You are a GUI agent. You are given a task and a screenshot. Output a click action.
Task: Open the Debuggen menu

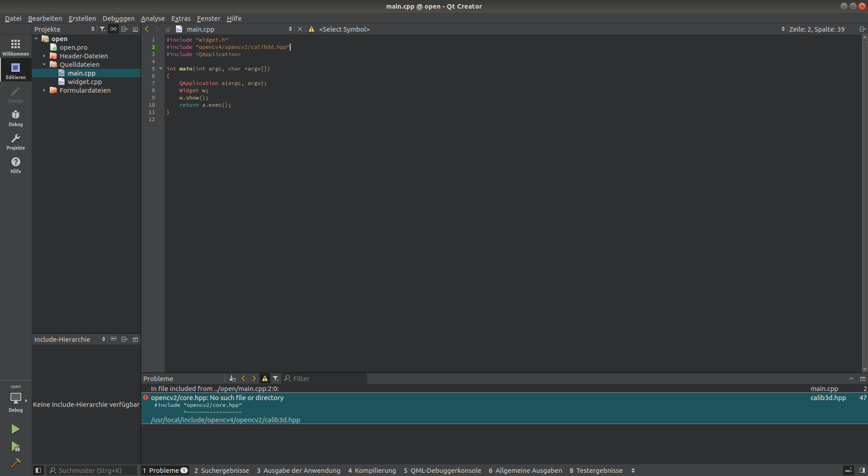[118, 19]
